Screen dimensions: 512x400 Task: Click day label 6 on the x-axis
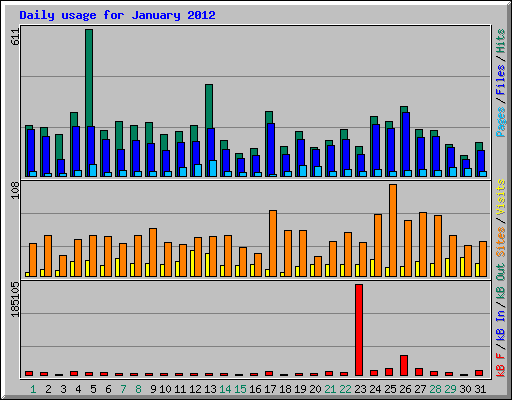point(108,389)
